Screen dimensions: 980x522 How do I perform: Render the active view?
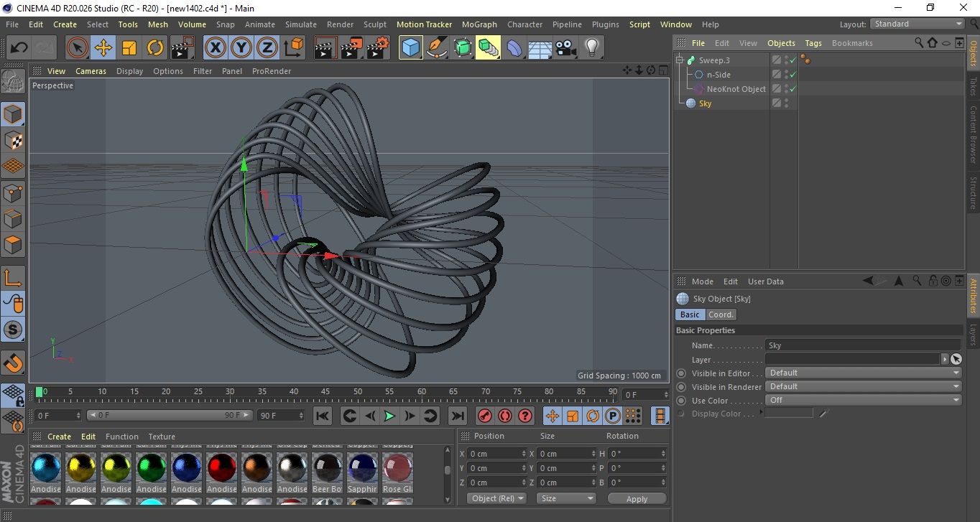[325, 48]
